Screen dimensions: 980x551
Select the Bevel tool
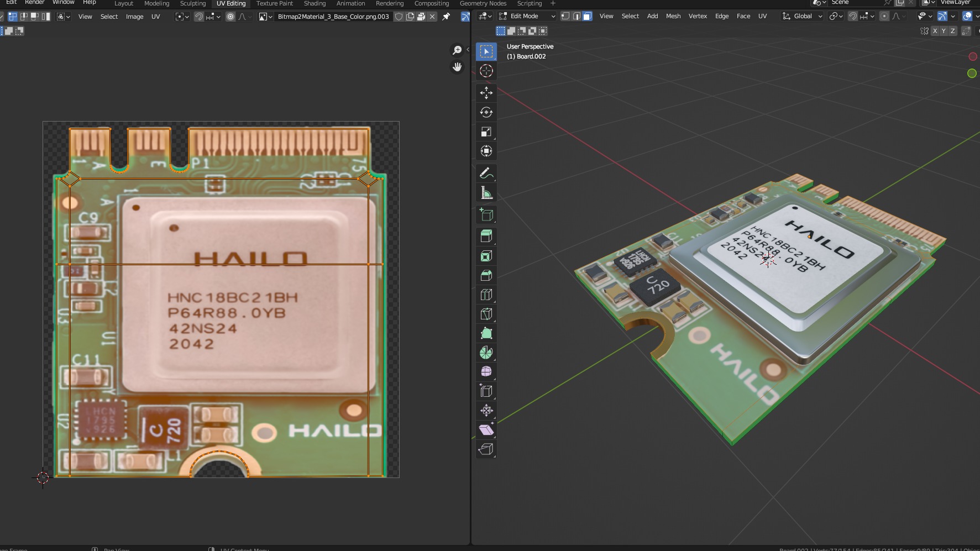click(486, 275)
